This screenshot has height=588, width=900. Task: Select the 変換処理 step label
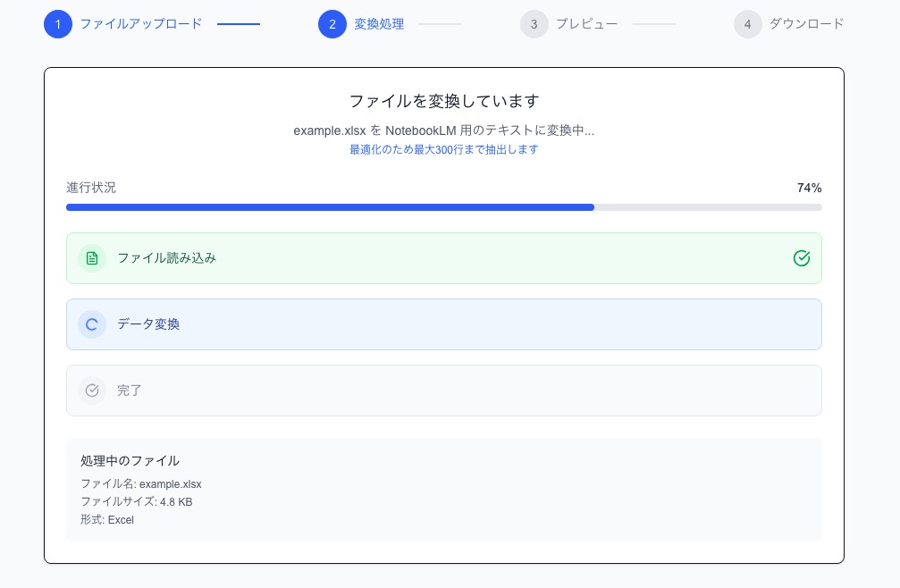(379, 24)
